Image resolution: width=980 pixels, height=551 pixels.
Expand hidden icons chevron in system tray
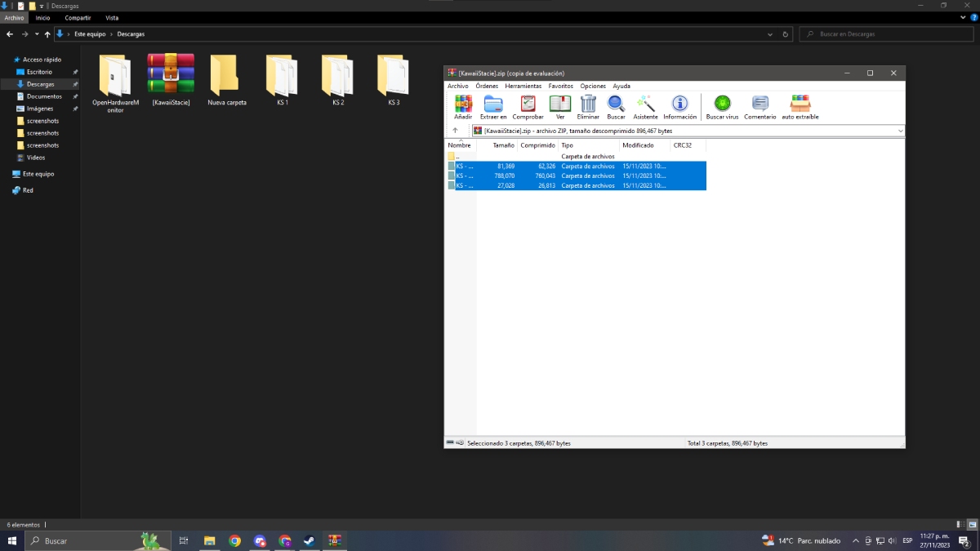pos(855,540)
